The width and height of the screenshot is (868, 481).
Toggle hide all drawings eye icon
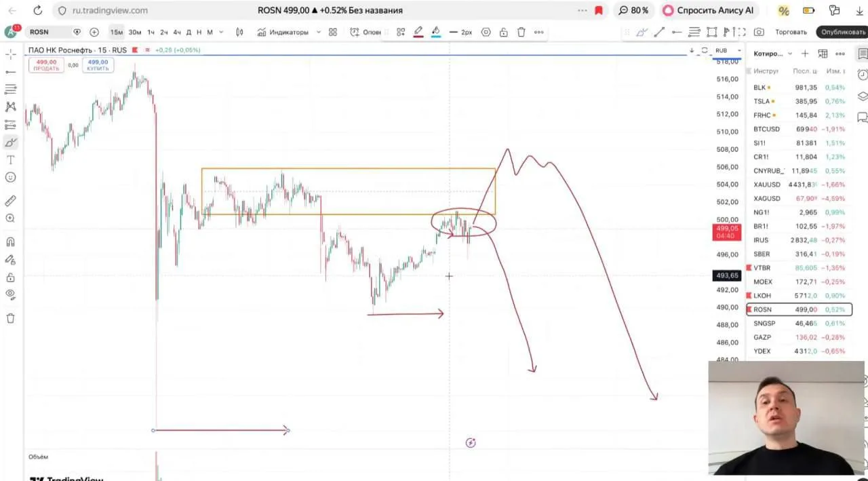[10, 294]
